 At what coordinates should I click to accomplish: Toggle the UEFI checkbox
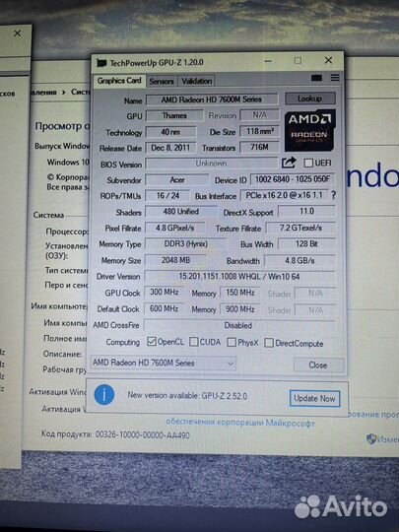(x=308, y=163)
